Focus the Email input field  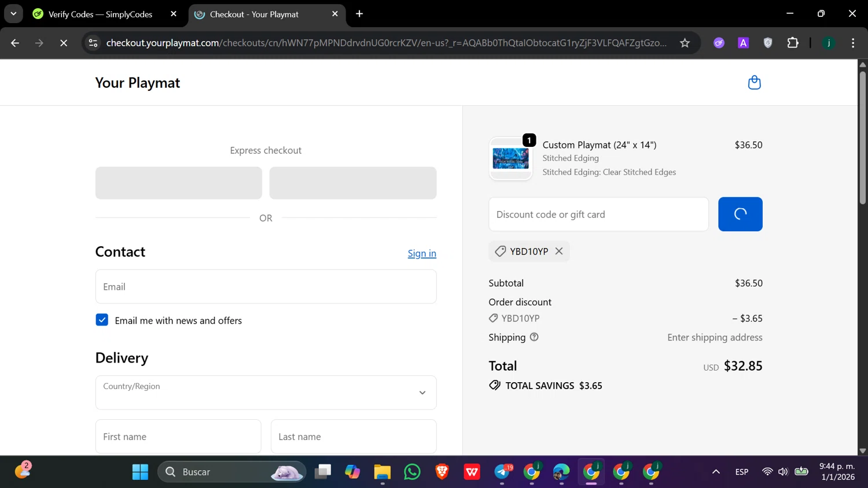click(266, 287)
